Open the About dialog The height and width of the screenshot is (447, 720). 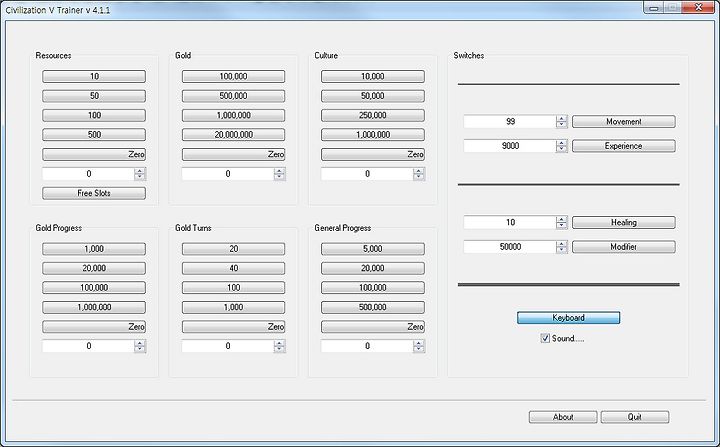click(563, 417)
